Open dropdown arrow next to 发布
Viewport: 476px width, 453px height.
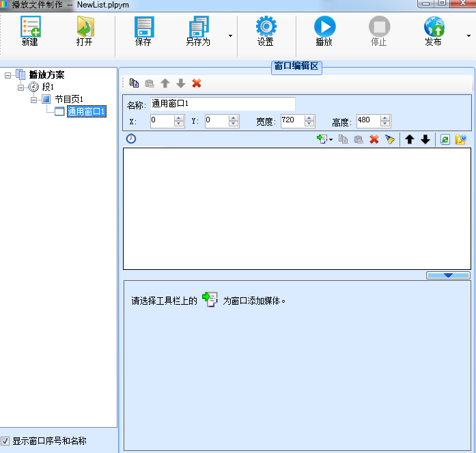(x=468, y=36)
